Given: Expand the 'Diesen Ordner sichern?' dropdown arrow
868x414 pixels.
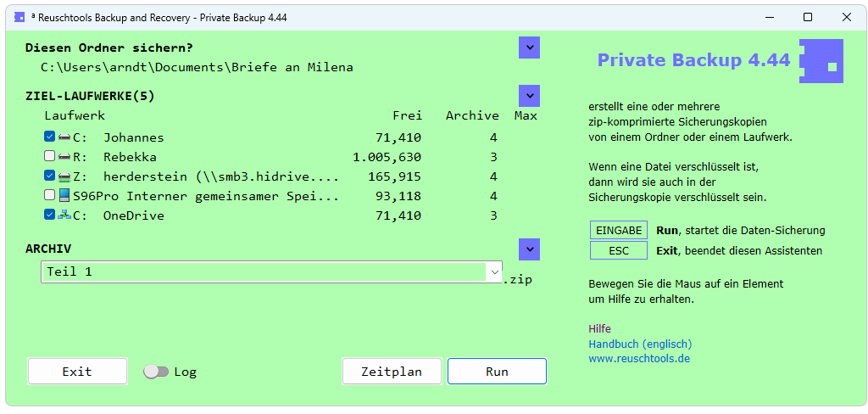Looking at the screenshot, I should click(x=529, y=48).
